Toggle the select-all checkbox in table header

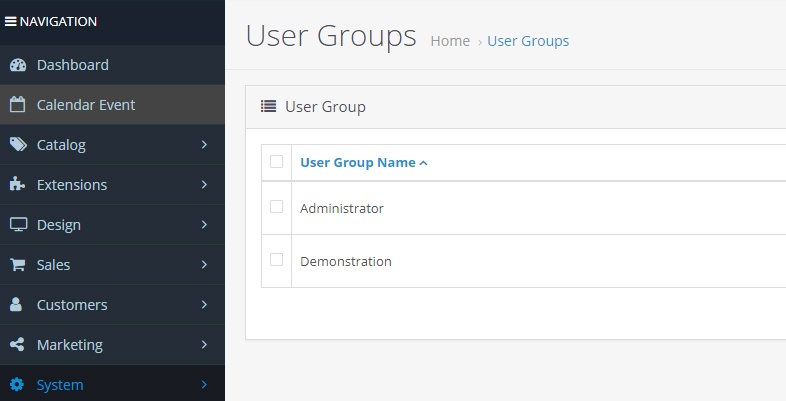click(277, 161)
